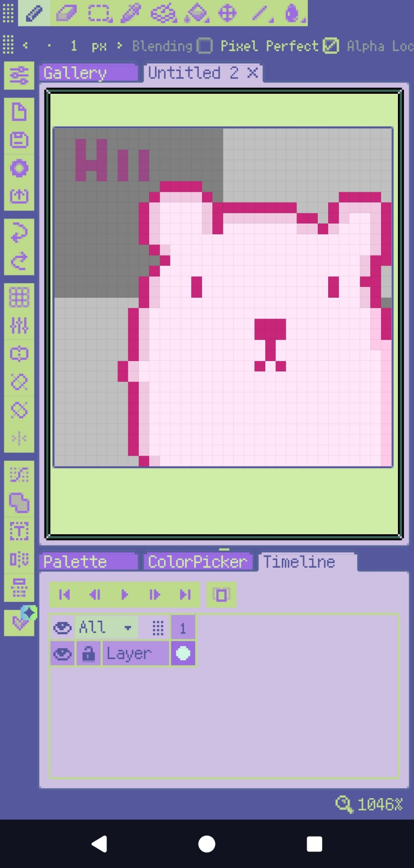Create a new file using page icon
This screenshot has height=868, width=414.
19,112
